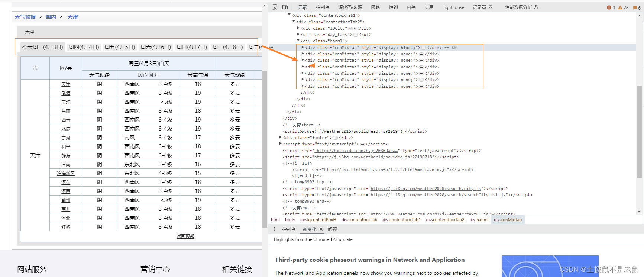
Task: Click 返回顶部 link below the table
Action: (x=185, y=236)
